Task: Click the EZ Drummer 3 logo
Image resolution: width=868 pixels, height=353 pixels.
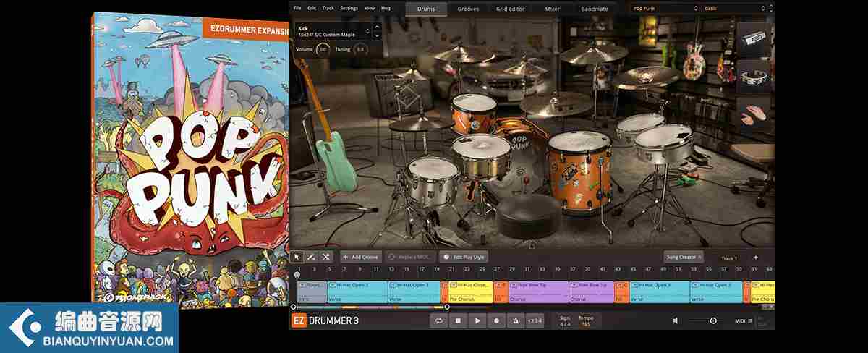Action: (x=325, y=320)
